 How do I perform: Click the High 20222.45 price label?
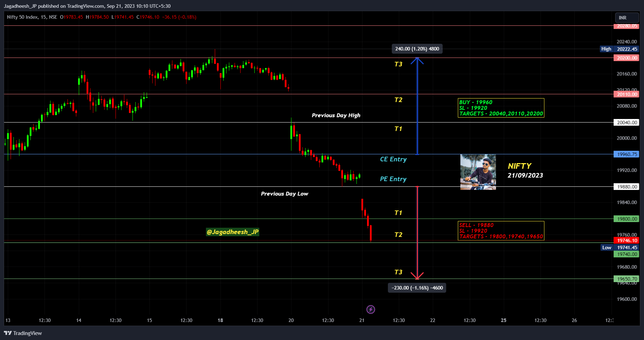(x=620, y=49)
